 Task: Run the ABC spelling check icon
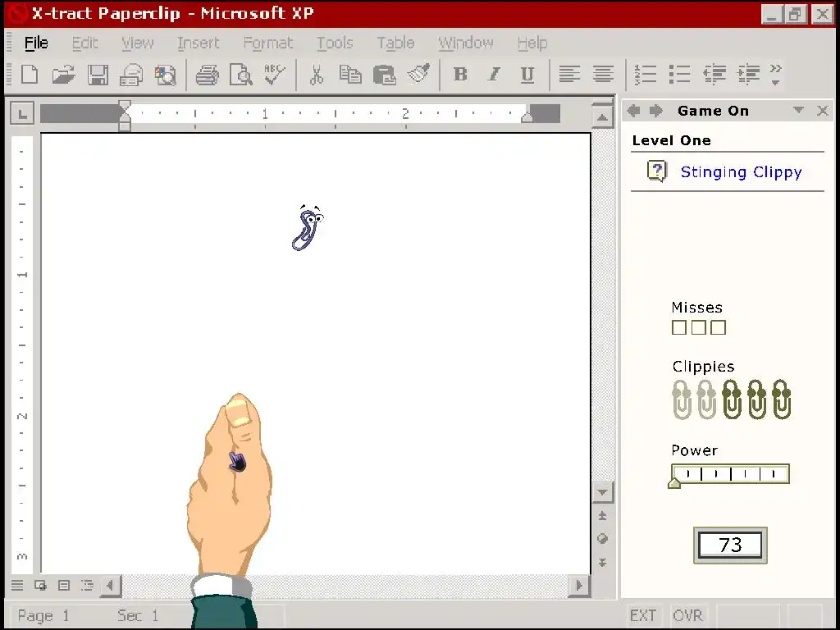[x=275, y=74]
